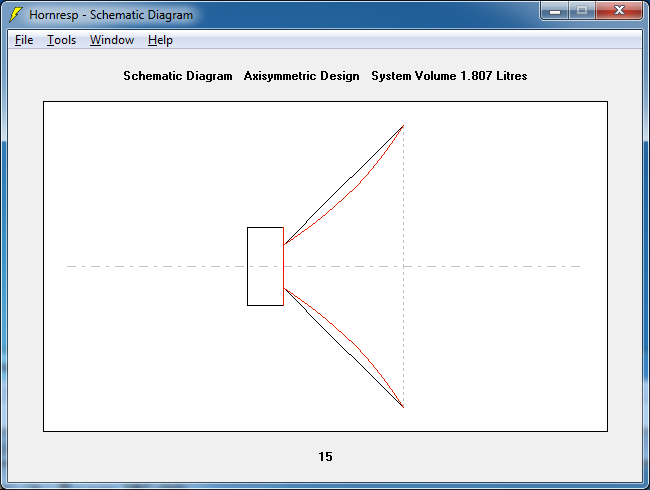The image size is (650, 490).
Task: Open the Window menu
Action: pyautogui.click(x=112, y=40)
